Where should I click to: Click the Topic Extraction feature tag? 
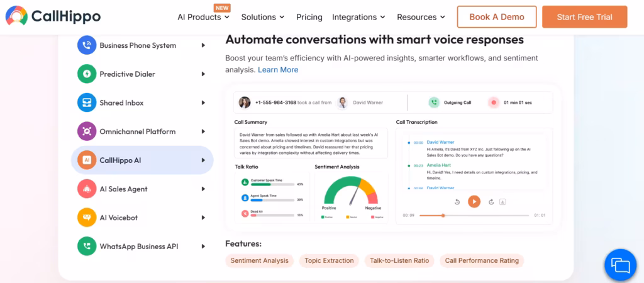(x=329, y=260)
